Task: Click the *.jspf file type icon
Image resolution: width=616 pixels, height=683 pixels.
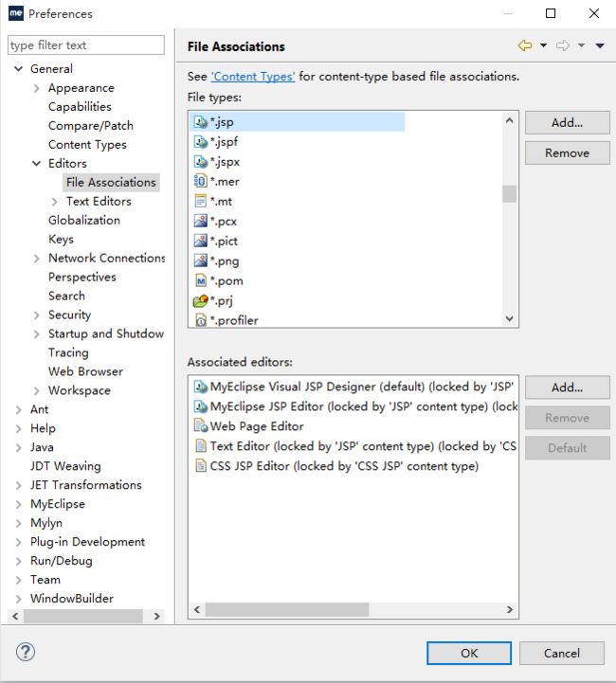Action: click(x=200, y=142)
